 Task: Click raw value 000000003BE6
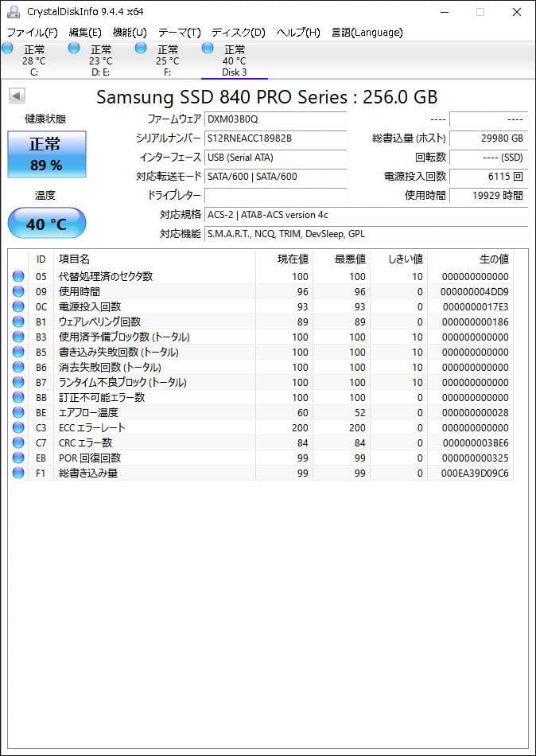pos(474,443)
